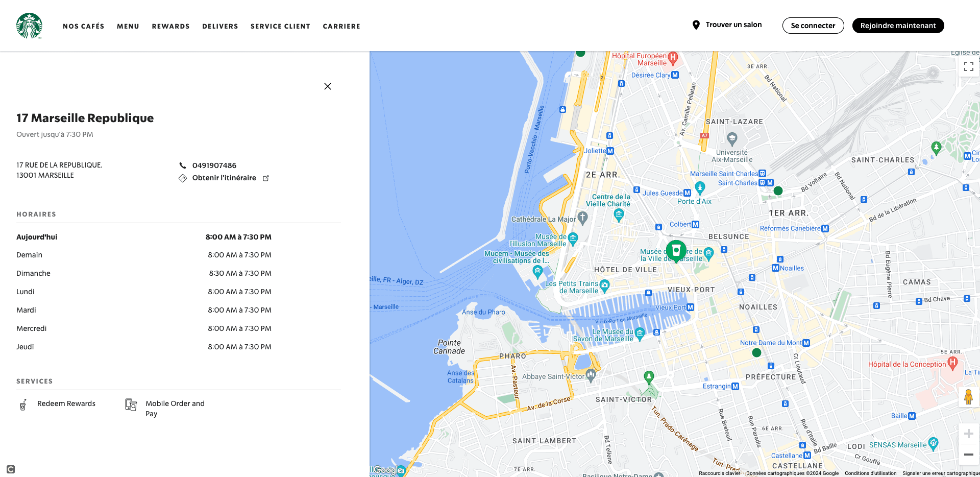Open the REWARDS menu item
The width and height of the screenshot is (980, 477).
171,26
